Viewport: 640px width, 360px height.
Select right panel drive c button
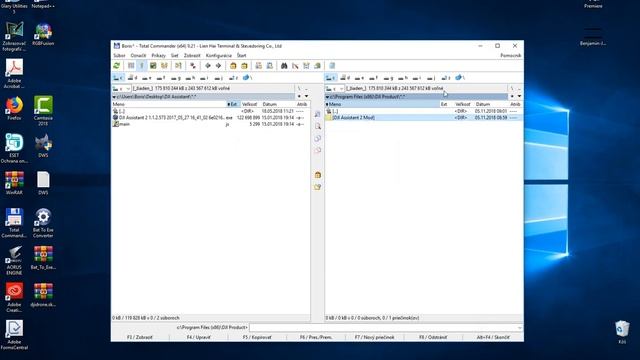click(x=331, y=78)
